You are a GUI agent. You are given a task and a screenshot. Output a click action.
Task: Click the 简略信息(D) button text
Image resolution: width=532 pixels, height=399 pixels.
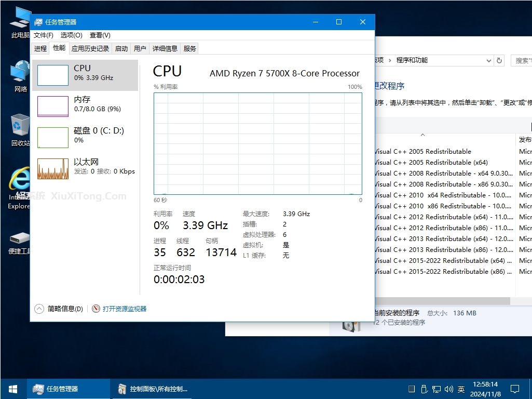click(x=65, y=309)
